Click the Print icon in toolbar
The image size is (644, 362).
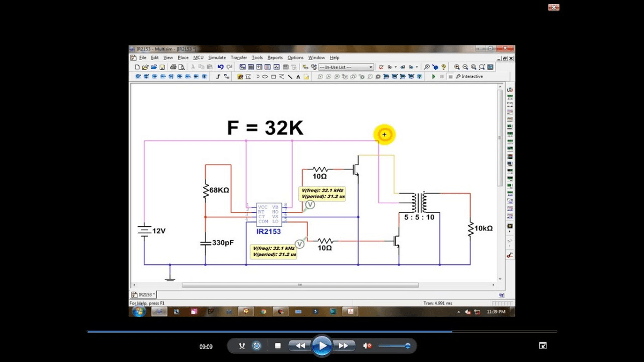point(173,67)
